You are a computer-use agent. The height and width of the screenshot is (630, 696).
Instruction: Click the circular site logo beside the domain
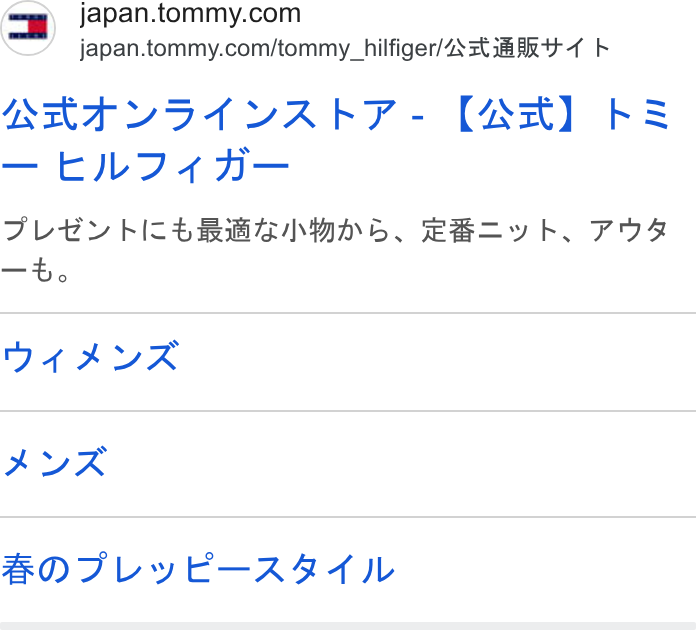tap(28, 28)
